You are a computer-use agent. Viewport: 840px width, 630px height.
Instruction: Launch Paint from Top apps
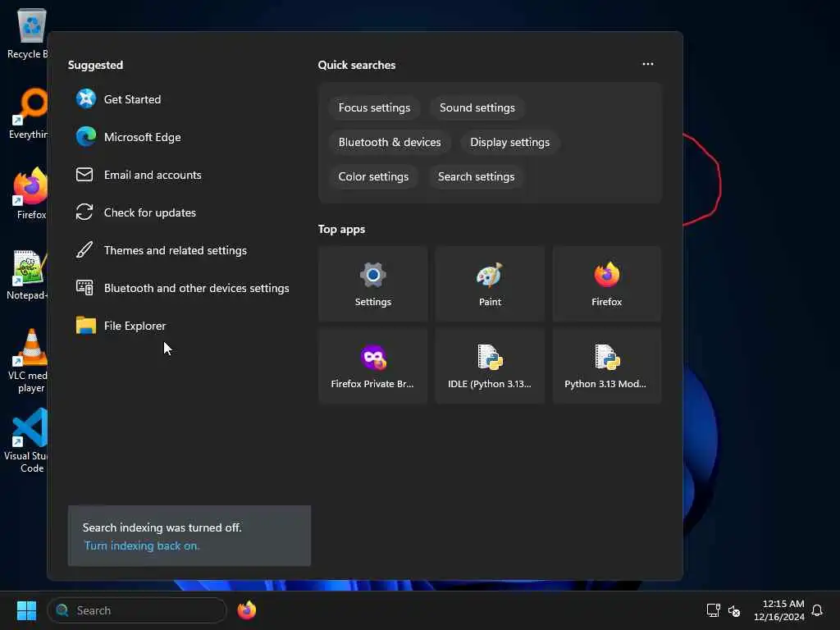tap(490, 284)
